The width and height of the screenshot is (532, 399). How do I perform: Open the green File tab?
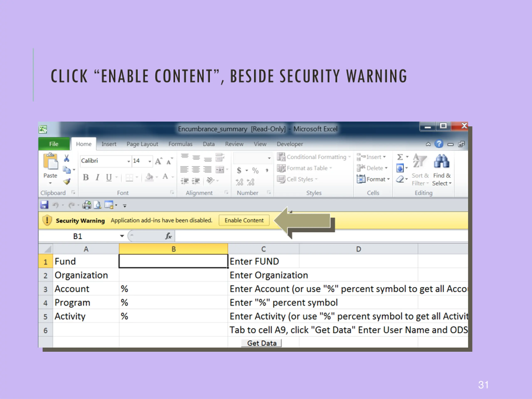coord(54,144)
